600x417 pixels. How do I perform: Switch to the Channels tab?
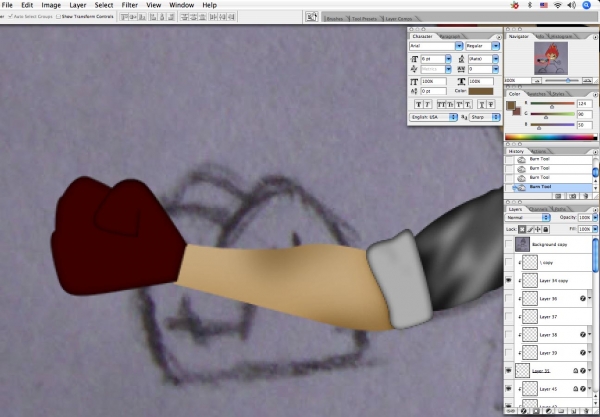point(538,209)
